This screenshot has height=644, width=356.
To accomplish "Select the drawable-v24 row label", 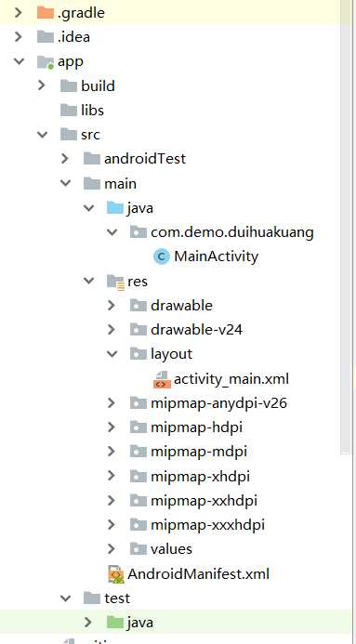I will (196, 329).
